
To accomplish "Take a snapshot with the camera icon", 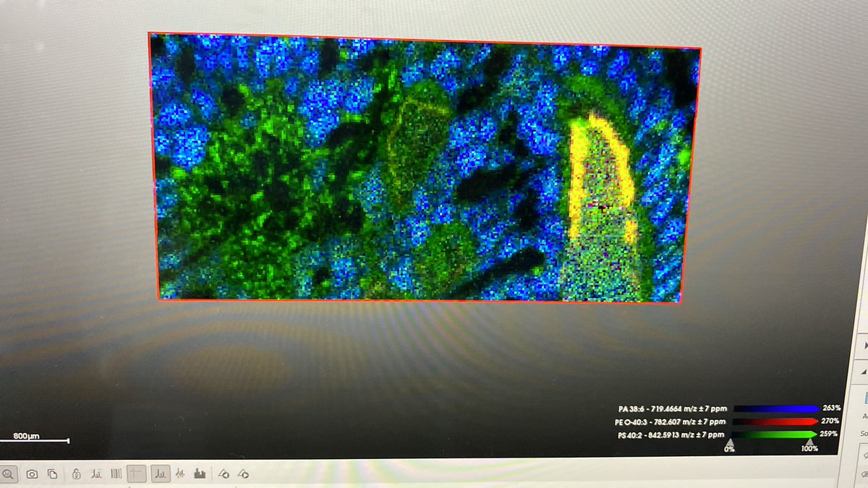I will pyautogui.click(x=32, y=474).
